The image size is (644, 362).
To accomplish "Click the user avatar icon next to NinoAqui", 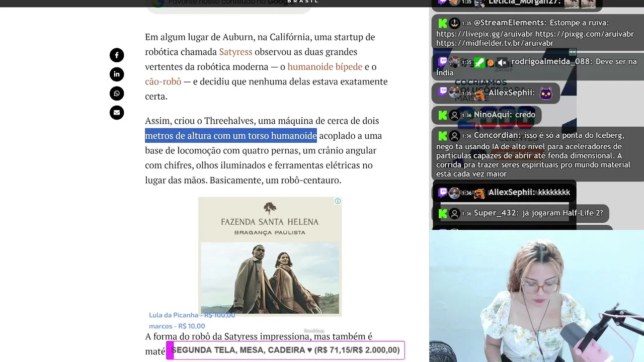I will (x=454, y=115).
